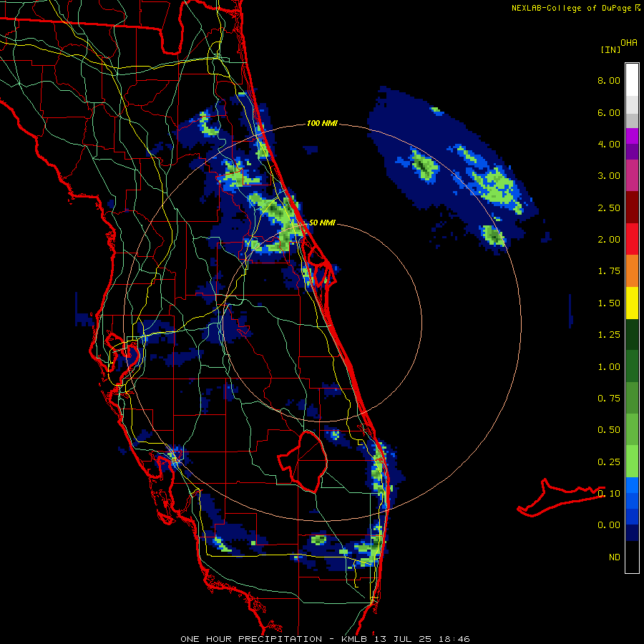Click the NEXLAB-College of DuPage title text

click(x=571, y=8)
